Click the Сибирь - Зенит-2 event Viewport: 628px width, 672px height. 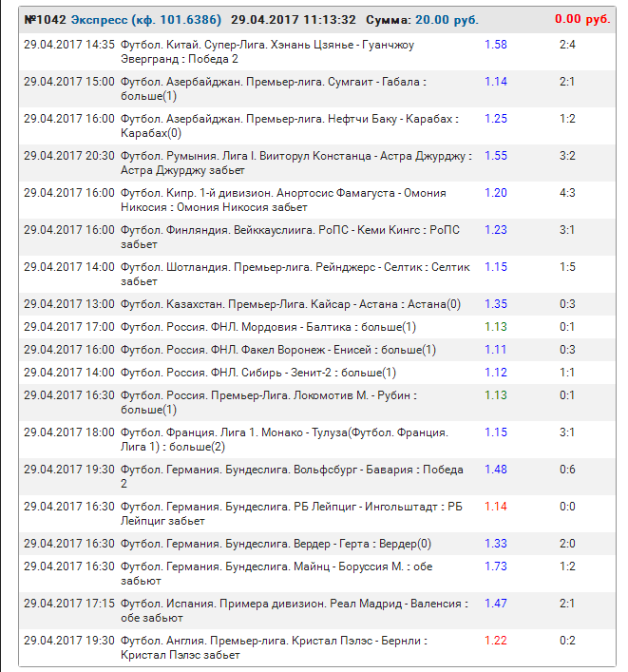(x=258, y=373)
